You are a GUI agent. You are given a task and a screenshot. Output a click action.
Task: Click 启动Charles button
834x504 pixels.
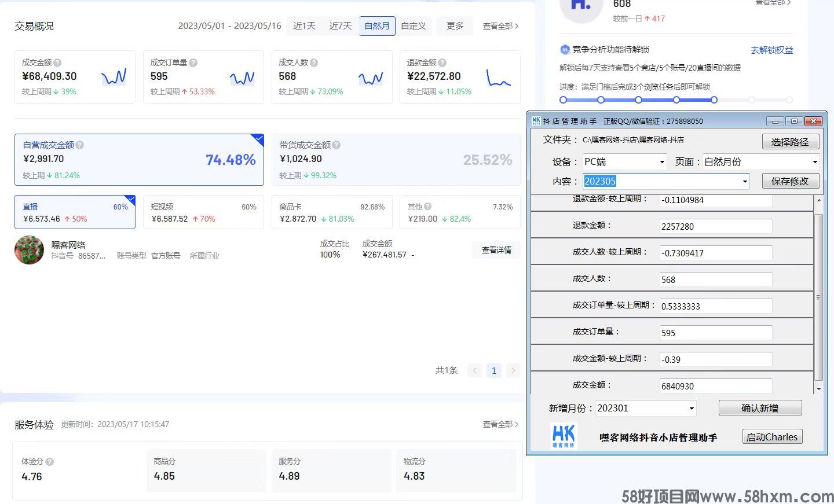(772, 437)
